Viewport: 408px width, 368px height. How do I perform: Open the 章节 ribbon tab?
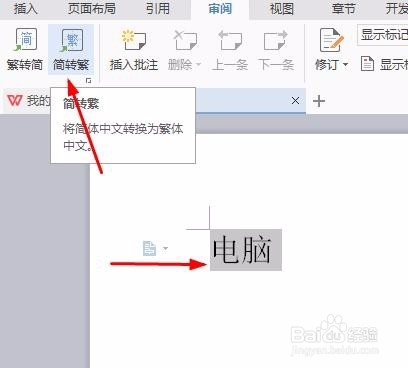coord(343,9)
